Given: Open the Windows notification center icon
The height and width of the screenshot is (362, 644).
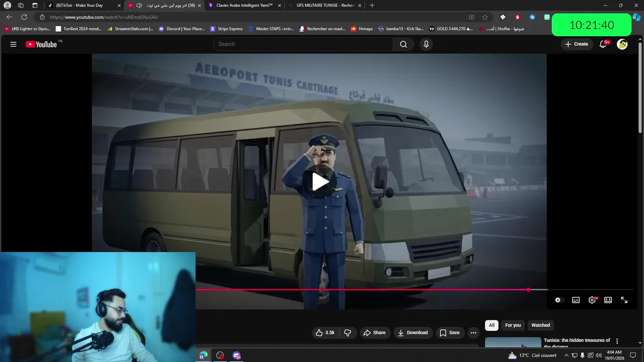Looking at the screenshot, I should 633,355.
